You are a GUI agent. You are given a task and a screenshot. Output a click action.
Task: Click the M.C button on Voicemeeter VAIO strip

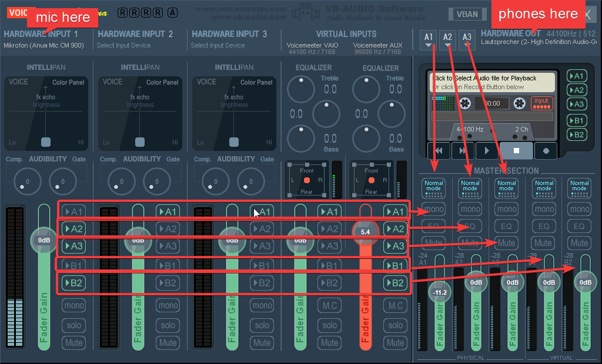click(330, 305)
